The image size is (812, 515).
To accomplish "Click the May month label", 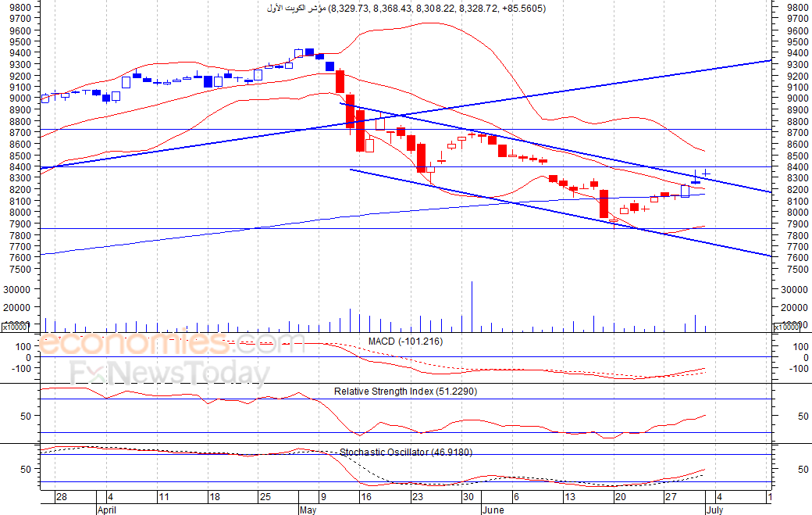I will pos(308,510).
